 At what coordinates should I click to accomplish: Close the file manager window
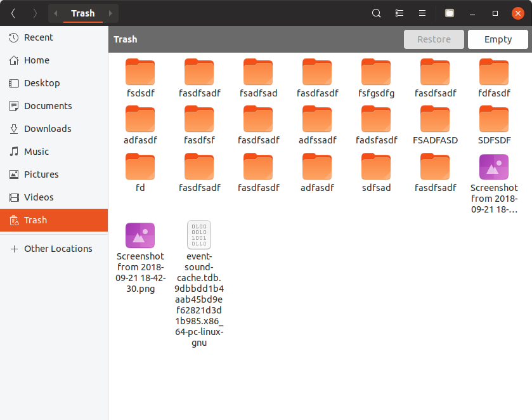pyautogui.click(x=518, y=13)
